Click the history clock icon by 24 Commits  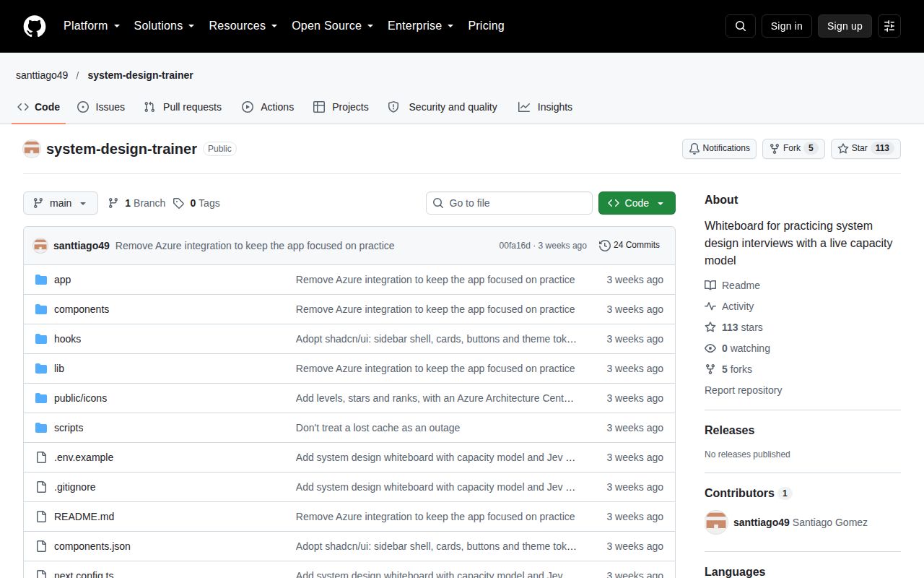pos(605,246)
